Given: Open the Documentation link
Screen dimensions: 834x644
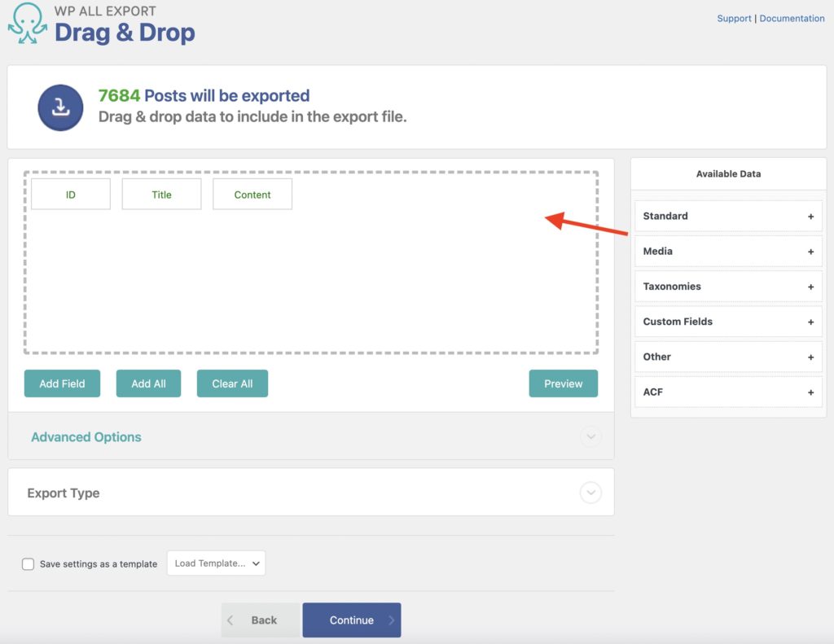Looking at the screenshot, I should tap(792, 18).
